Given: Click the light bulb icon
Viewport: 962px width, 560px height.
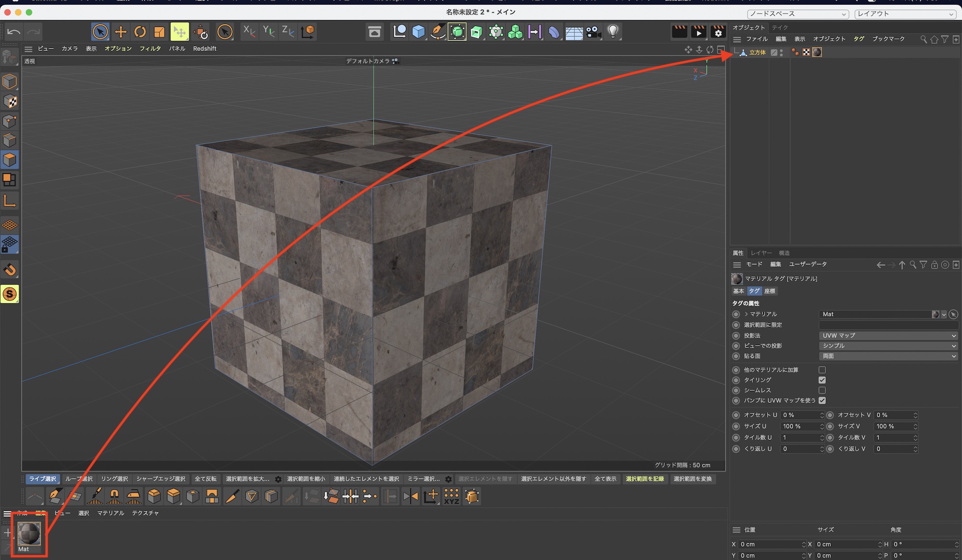Looking at the screenshot, I should [613, 32].
